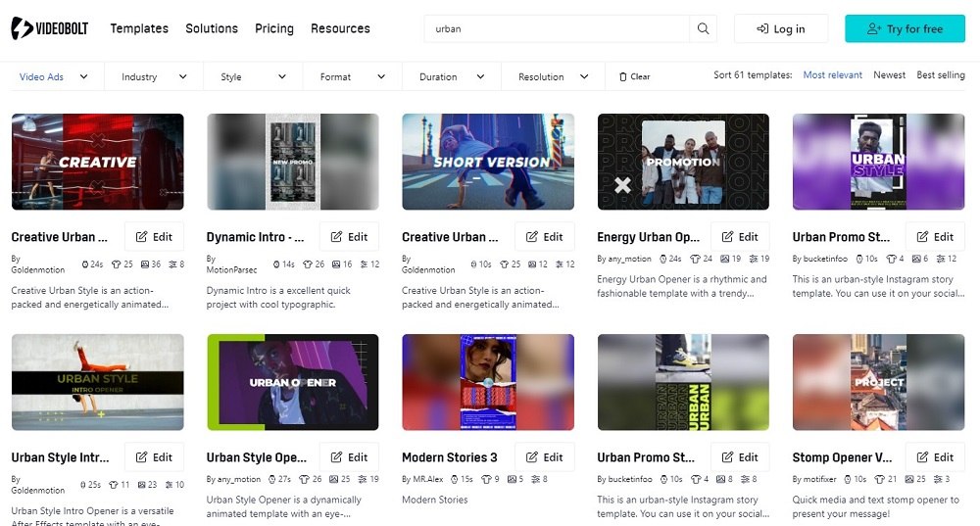
Task: Open the Format filter dropdown
Action: [353, 76]
